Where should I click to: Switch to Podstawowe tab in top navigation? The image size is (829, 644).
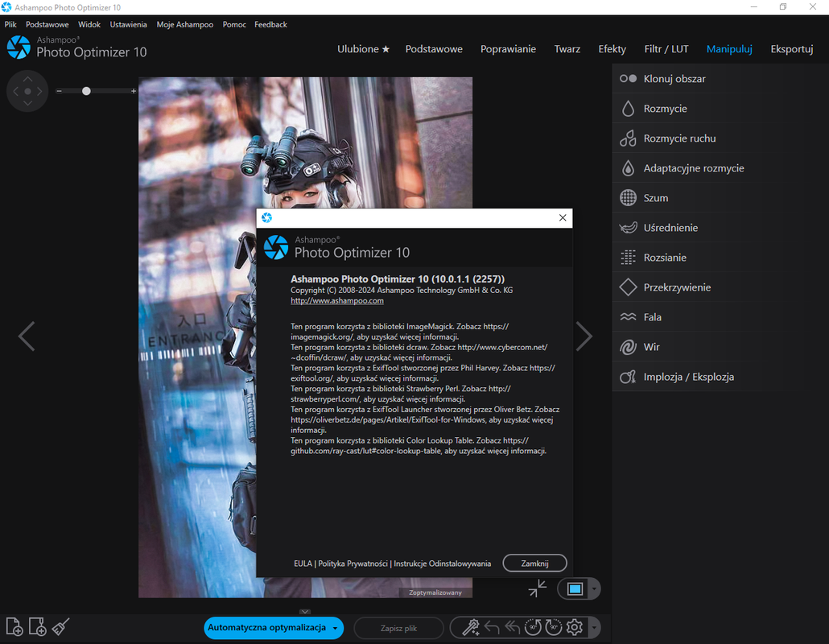click(x=434, y=49)
